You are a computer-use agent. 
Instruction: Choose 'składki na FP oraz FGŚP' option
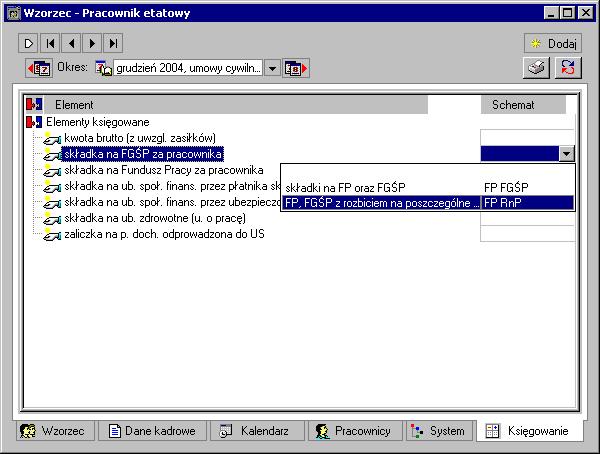[x=428, y=188]
